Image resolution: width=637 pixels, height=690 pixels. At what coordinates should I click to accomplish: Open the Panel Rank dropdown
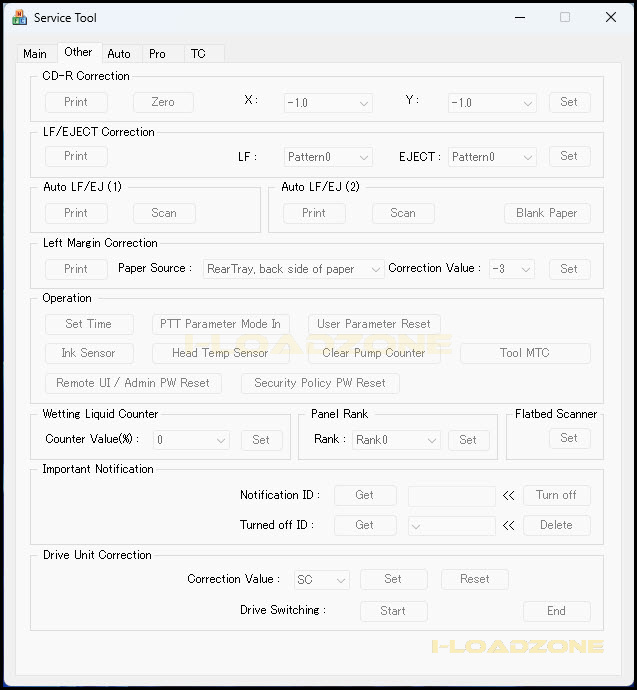point(396,440)
